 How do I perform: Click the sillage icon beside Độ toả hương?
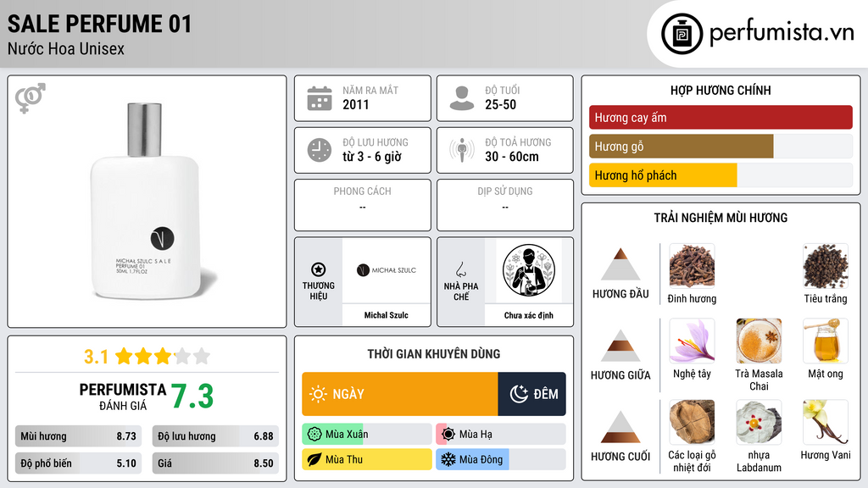[x=462, y=150]
